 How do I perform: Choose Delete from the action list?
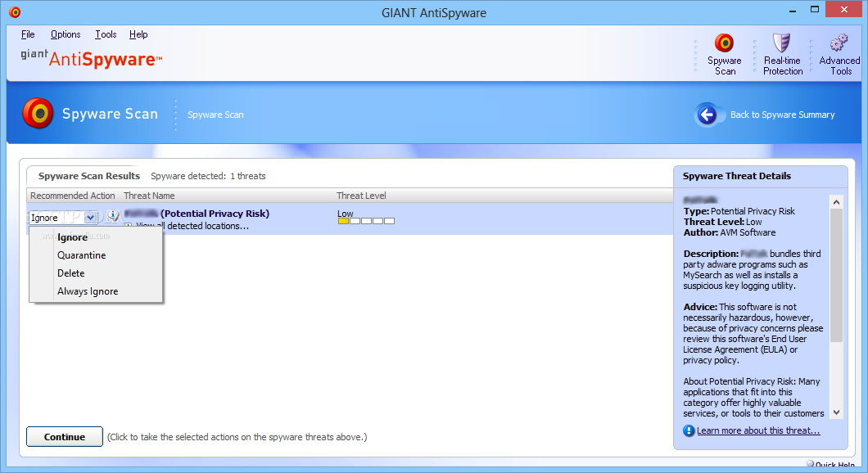point(96,273)
